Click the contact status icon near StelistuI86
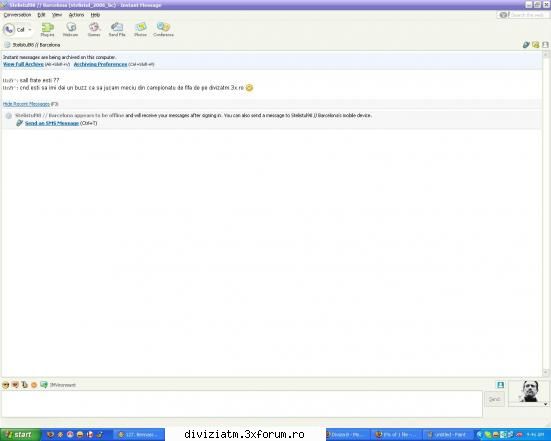 point(7,45)
